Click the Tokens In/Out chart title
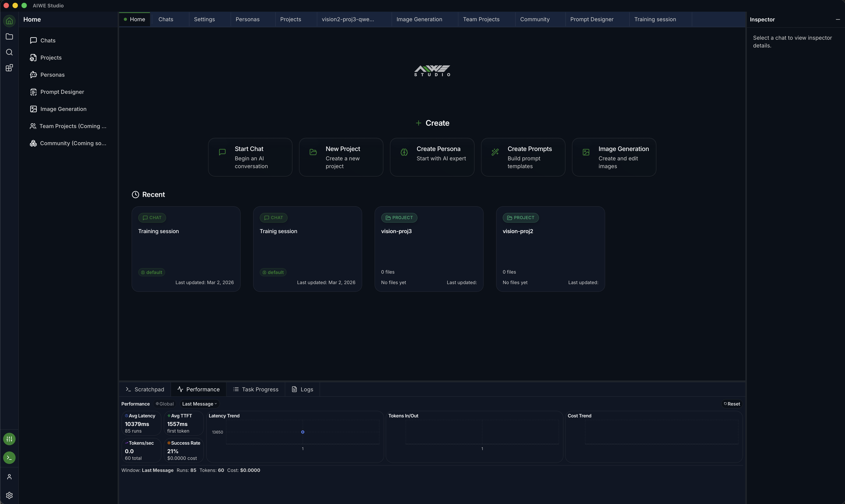Viewport: 845px width, 504px height. 403,416
